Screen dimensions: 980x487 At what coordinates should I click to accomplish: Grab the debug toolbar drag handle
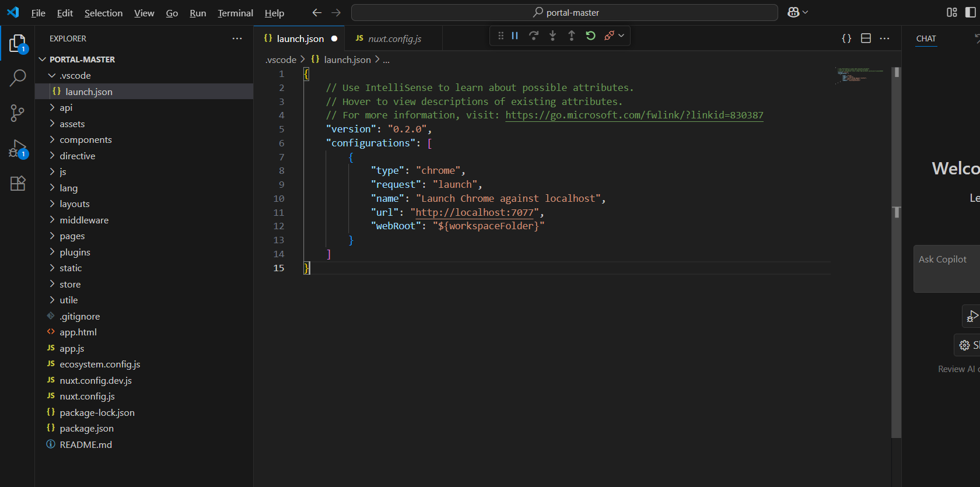(x=501, y=36)
